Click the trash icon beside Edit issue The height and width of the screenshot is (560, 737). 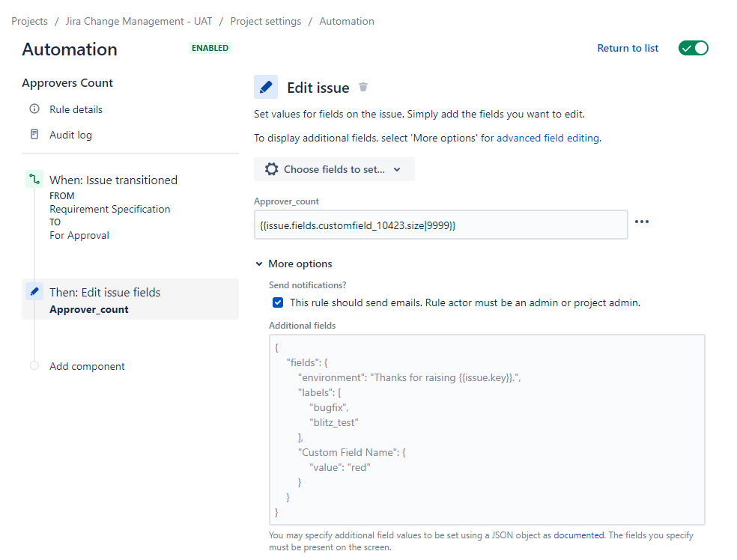363,87
